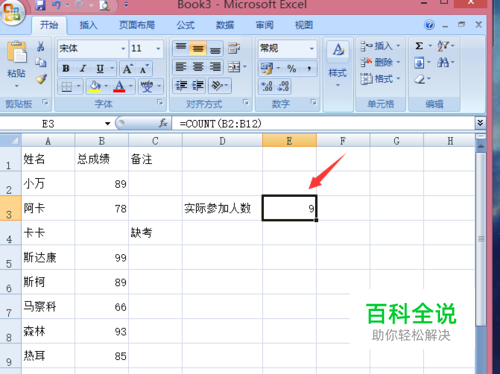
Task: Align text left
Action: [181, 67]
